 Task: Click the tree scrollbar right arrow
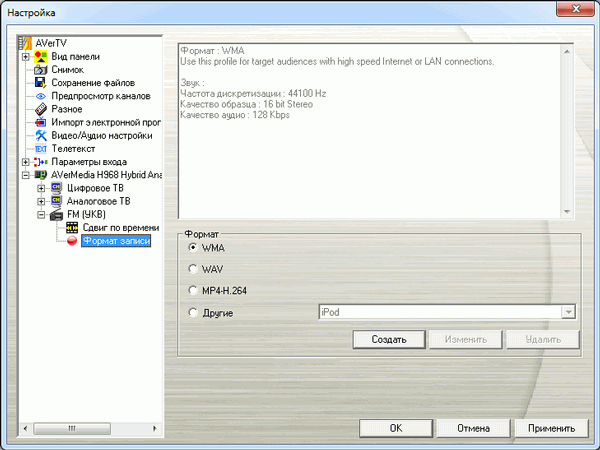click(x=155, y=428)
